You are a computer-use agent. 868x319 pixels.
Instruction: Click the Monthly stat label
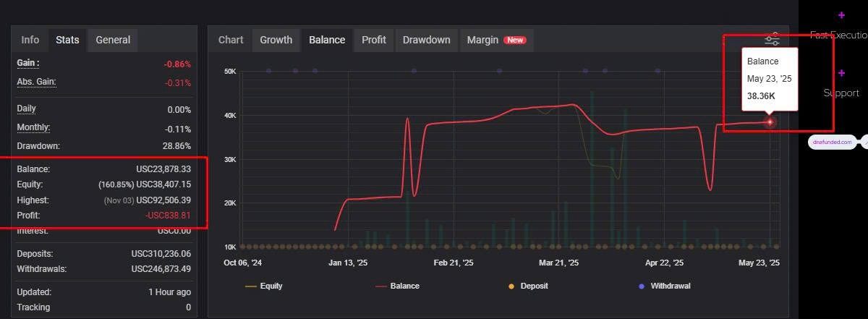(x=33, y=127)
